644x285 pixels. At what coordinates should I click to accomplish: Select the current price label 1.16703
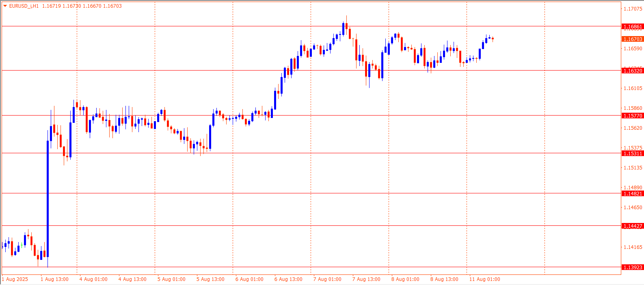(x=633, y=39)
